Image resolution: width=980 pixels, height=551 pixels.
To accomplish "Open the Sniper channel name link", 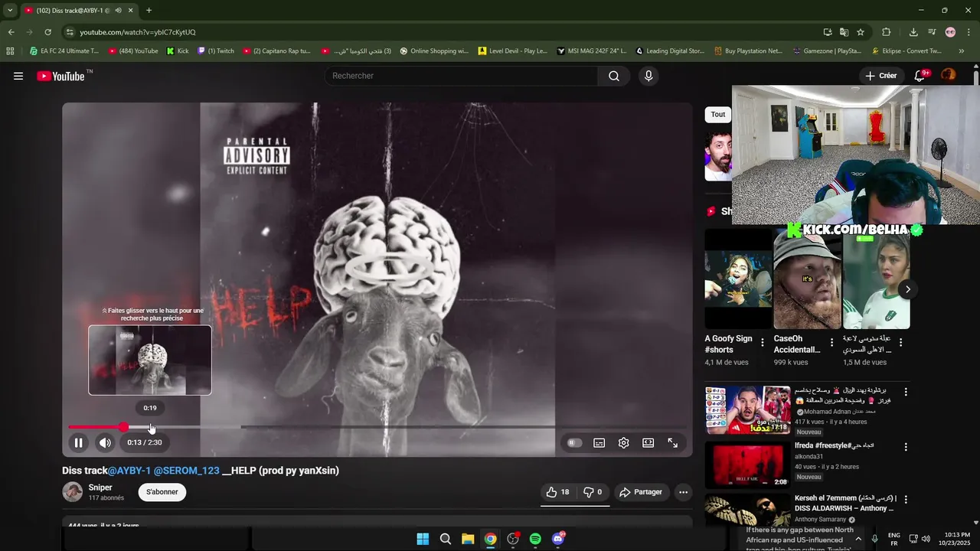I will pyautogui.click(x=100, y=487).
